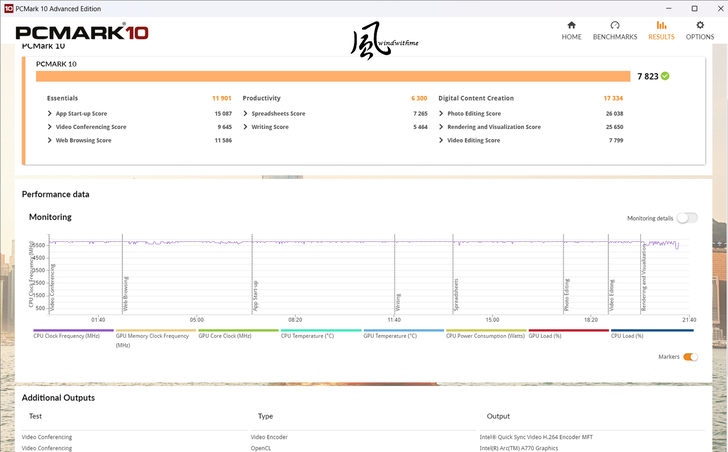Click the PCMark title bar app icon
728x452 pixels.
7,8
